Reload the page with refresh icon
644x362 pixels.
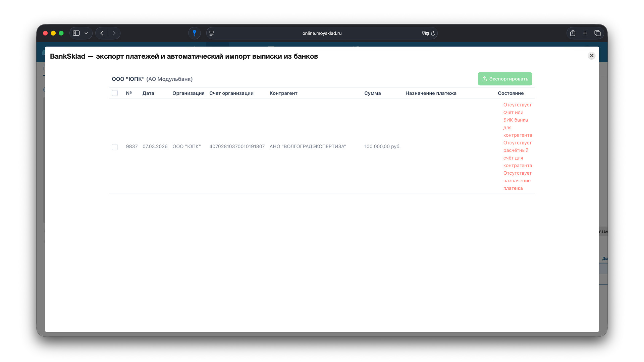433,33
